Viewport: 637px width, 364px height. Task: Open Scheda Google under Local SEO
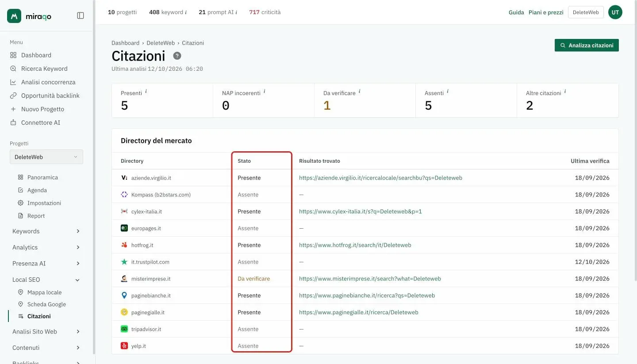(46, 304)
